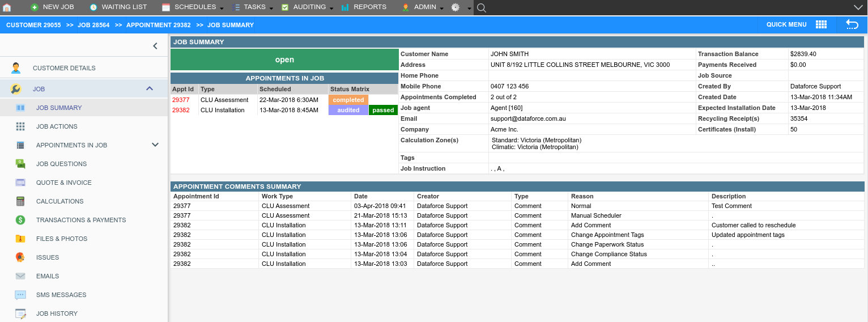The width and height of the screenshot is (868, 322).
Task: Open Calculations from the sidebar
Action: (x=59, y=201)
